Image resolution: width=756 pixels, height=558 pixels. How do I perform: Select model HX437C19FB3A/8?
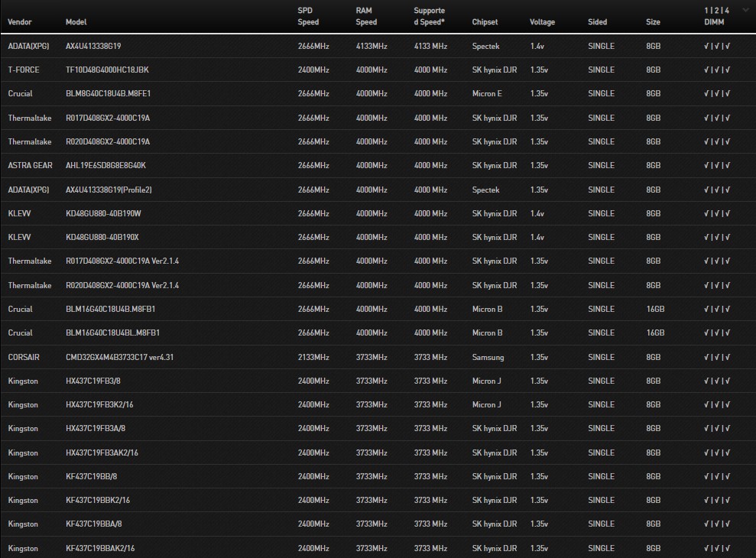coord(96,428)
